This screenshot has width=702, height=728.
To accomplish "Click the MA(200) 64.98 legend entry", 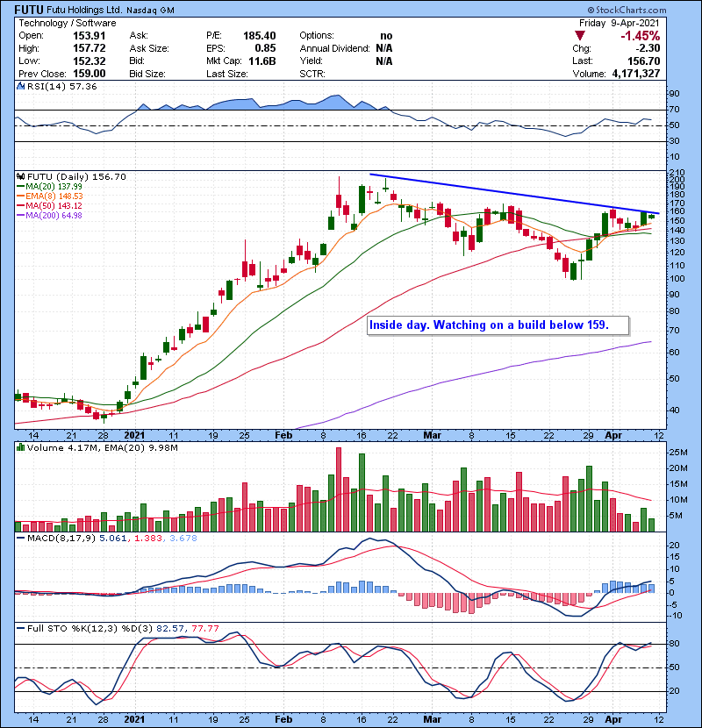I will 49,216.
